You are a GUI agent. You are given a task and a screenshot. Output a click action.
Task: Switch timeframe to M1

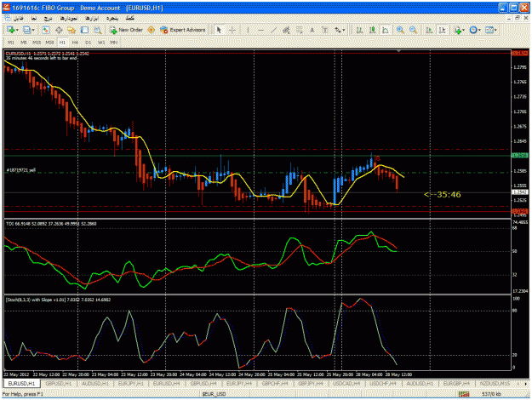tap(11, 43)
